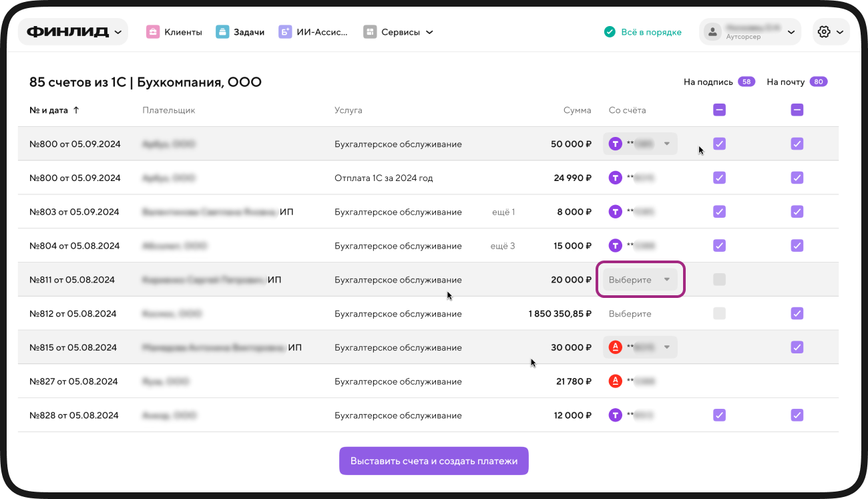Click the sort arrow next to '№ и дата'

[x=76, y=110]
